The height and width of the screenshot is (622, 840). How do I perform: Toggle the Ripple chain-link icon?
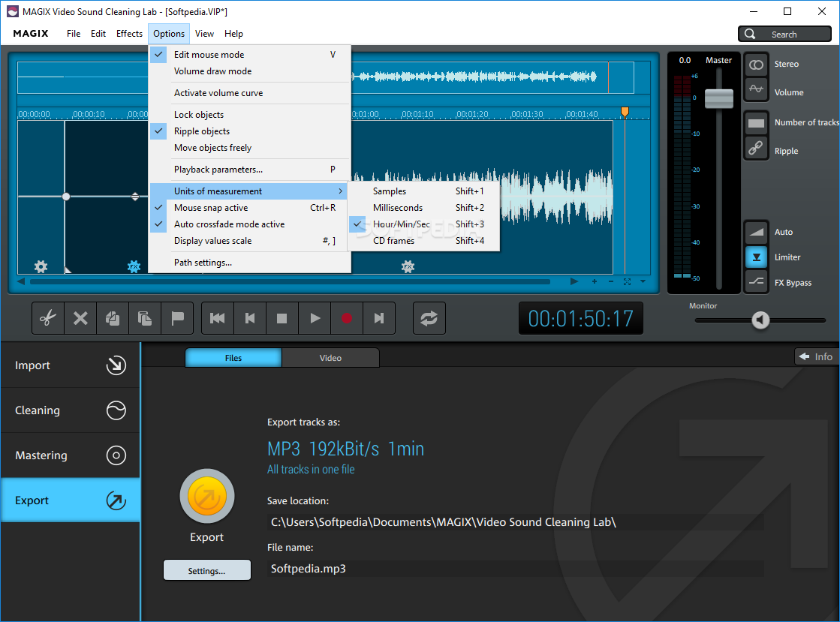click(756, 148)
